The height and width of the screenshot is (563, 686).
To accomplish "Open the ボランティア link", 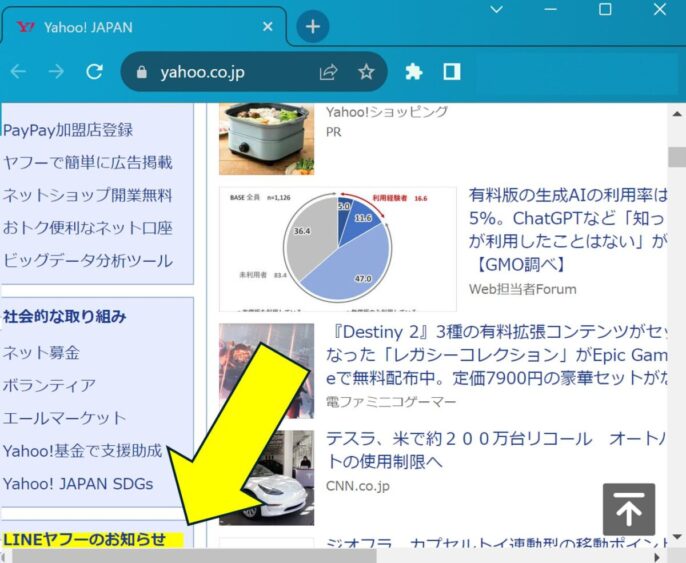I will pyautogui.click(x=49, y=385).
